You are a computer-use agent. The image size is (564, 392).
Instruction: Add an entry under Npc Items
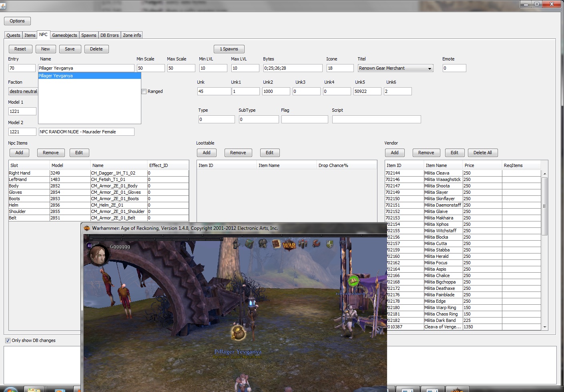coord(19,153)
